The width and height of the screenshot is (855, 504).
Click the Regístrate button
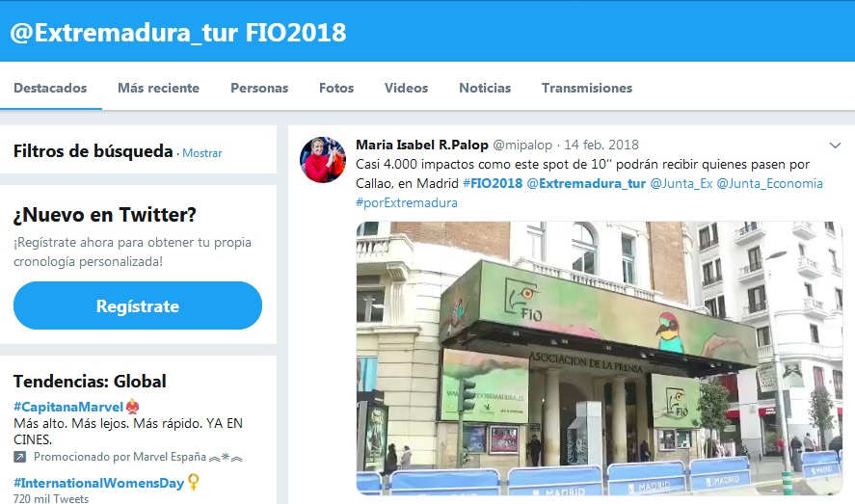(x=138, y=305)
